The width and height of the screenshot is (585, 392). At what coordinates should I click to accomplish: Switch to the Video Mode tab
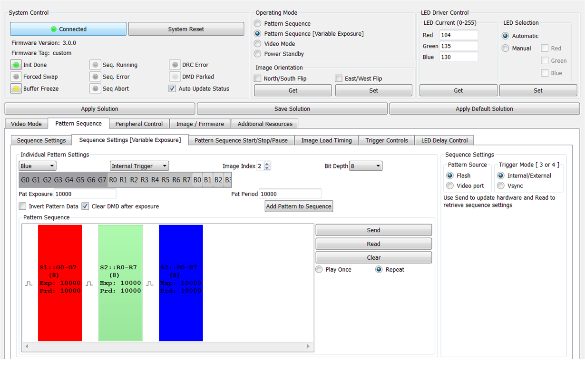pos(27,124)
